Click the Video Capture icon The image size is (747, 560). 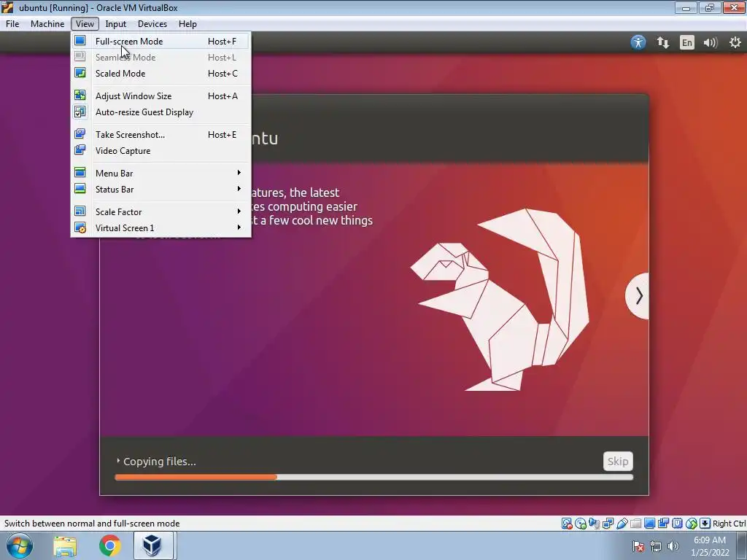[80, 150]
